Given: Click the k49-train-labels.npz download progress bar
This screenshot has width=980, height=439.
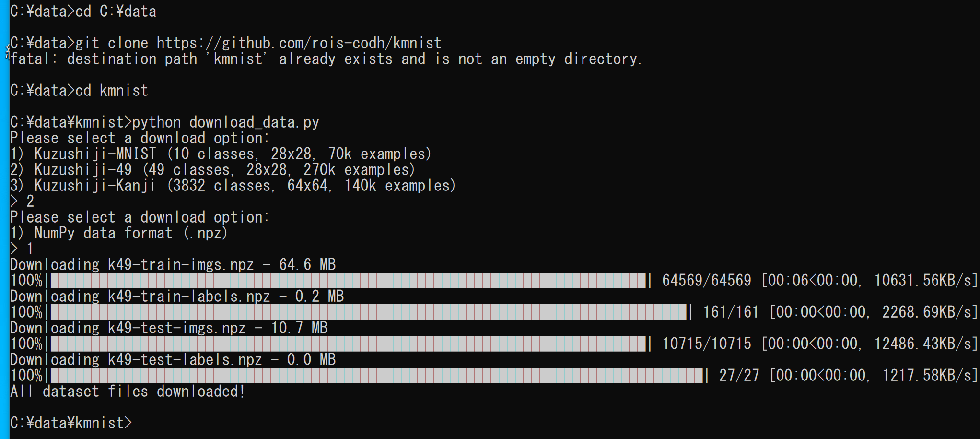Looking at the screenshot, I should [x=368, y=312].
